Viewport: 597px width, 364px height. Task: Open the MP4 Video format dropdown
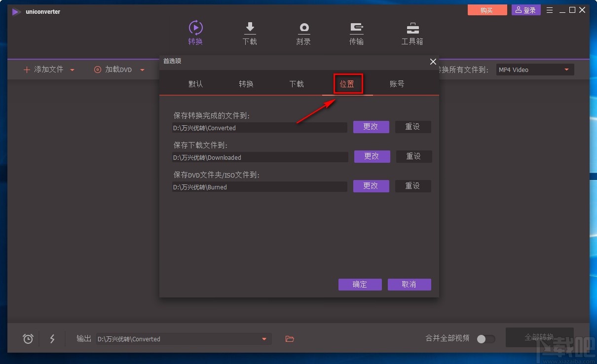tap(534, 70)
